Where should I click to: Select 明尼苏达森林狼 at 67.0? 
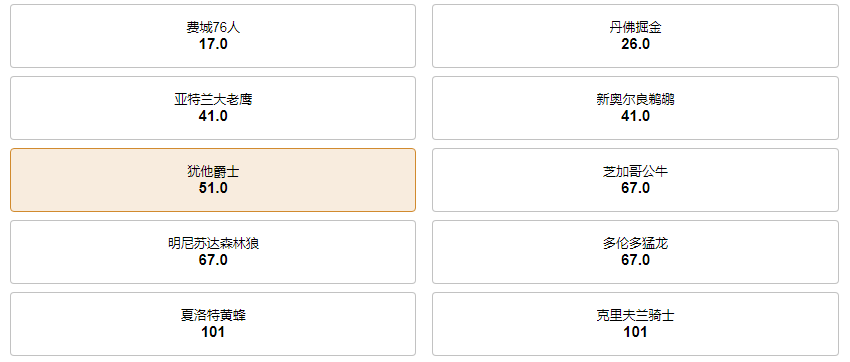click(213, 252)
